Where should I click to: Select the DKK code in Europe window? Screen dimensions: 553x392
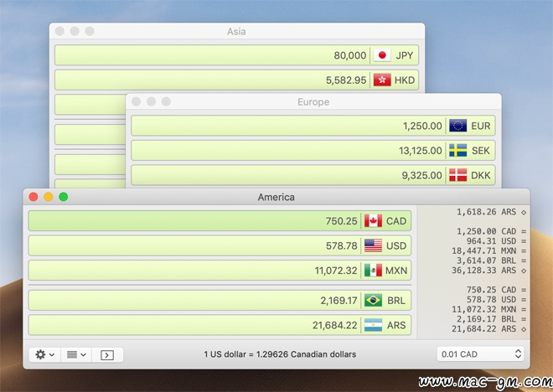click(481, 175)
